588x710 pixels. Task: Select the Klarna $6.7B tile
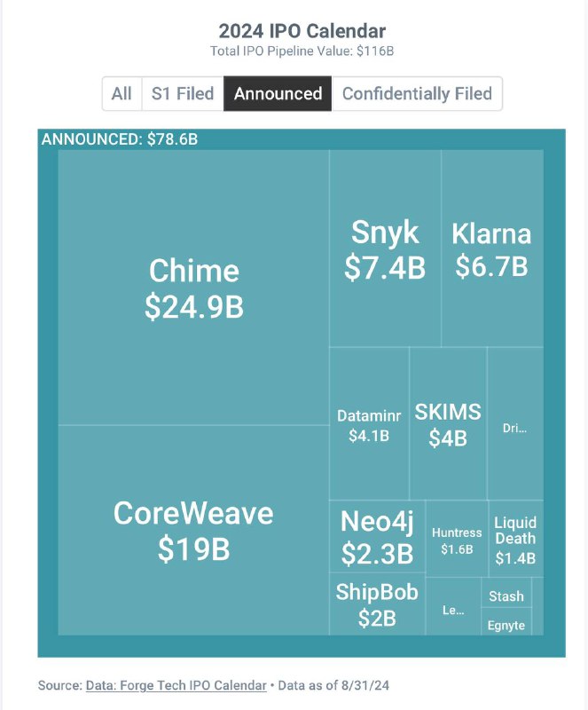(x=491, y=248)
